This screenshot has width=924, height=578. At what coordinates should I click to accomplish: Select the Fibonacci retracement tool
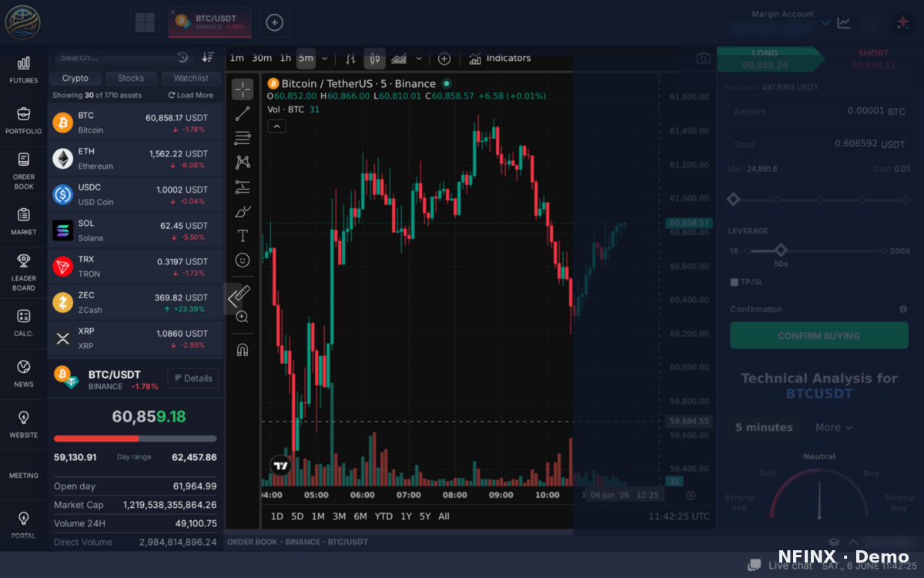pyautogui.click(x=243, y=138)
